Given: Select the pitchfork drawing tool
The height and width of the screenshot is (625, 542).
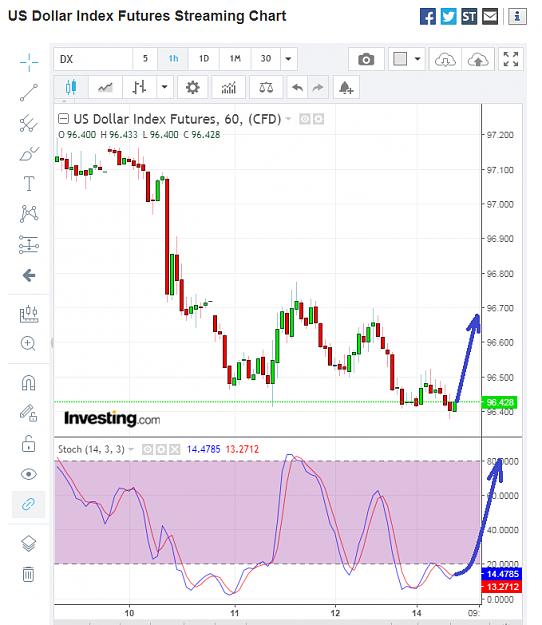Looking at the screenshot, I should [x=29, y=123].
